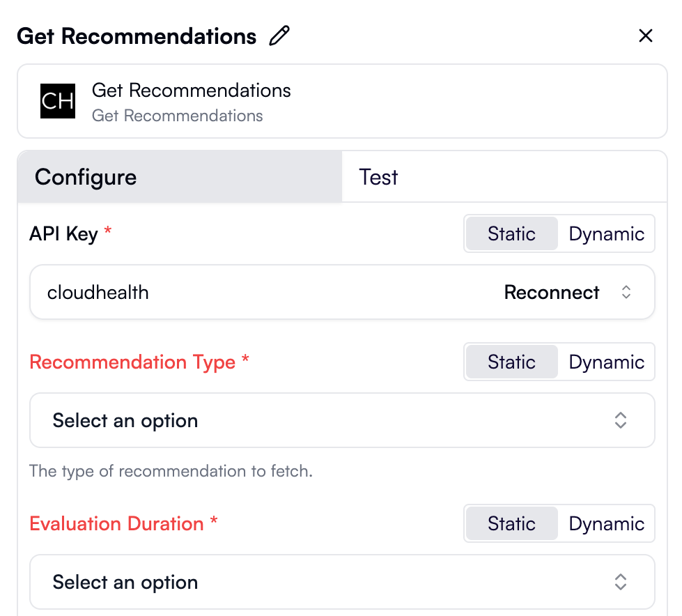Click the pencil icon to rename Get Recommendations
The width and height of the screenshot is (682, 616).
(279, 36)
